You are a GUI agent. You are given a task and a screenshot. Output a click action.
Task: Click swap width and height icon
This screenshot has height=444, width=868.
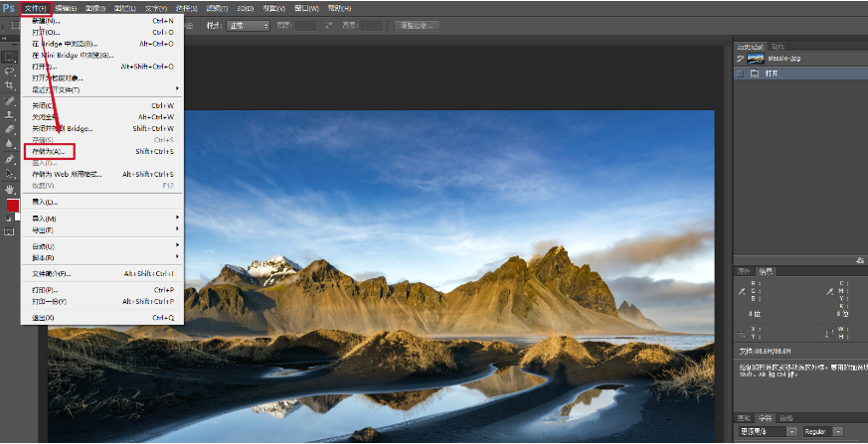pos(329,26)
